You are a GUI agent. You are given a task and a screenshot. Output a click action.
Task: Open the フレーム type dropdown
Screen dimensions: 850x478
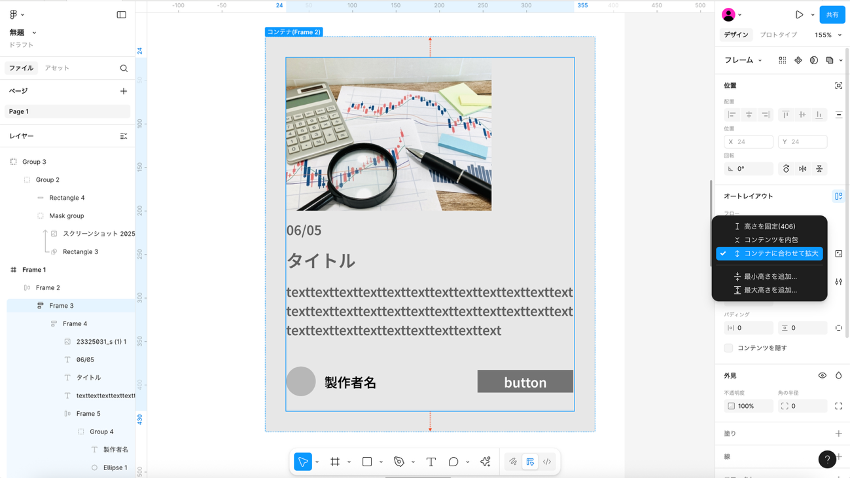[744, 60]
